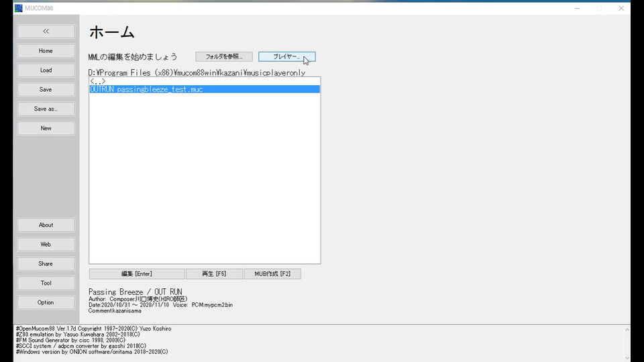Viewport: 644px width, 362px height.
Task: Click the フォルダを参照 browse folder button
Action: (224, 56)
